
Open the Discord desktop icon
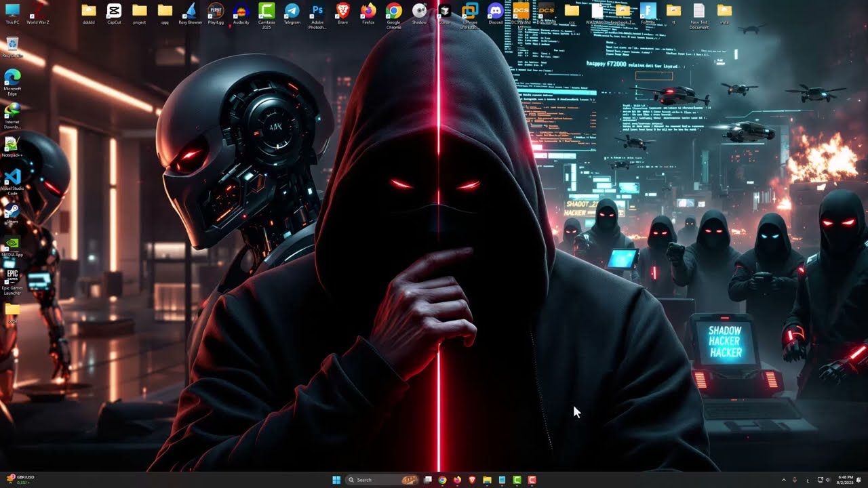click(x=496, y=11)
